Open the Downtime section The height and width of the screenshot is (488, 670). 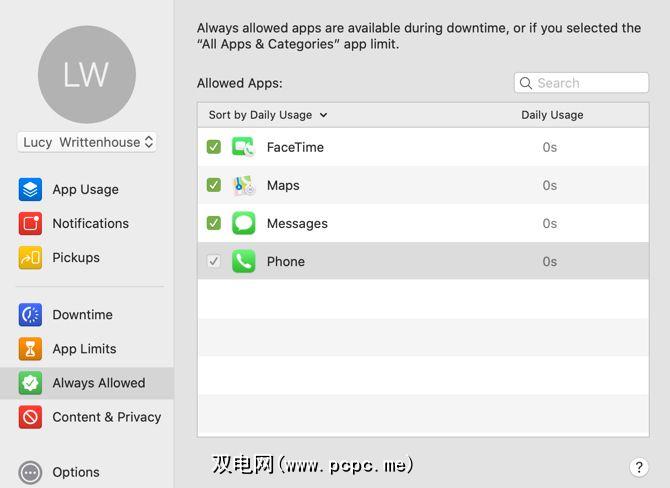tap(82, 314)
